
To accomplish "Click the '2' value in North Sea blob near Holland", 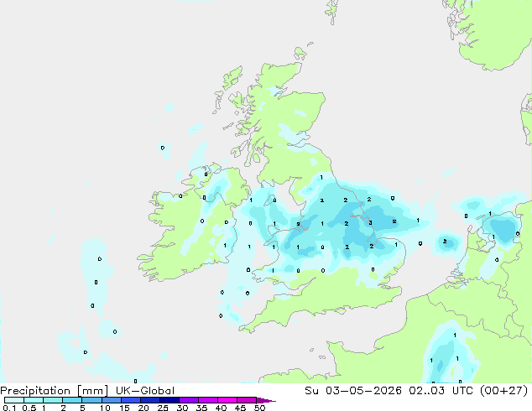I will pos(445,242).
